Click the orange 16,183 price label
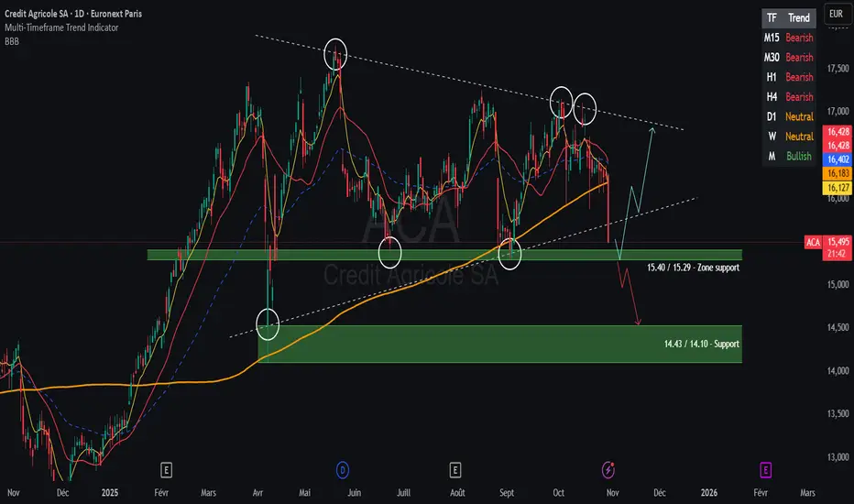854x504 pixels. [838, 173]
